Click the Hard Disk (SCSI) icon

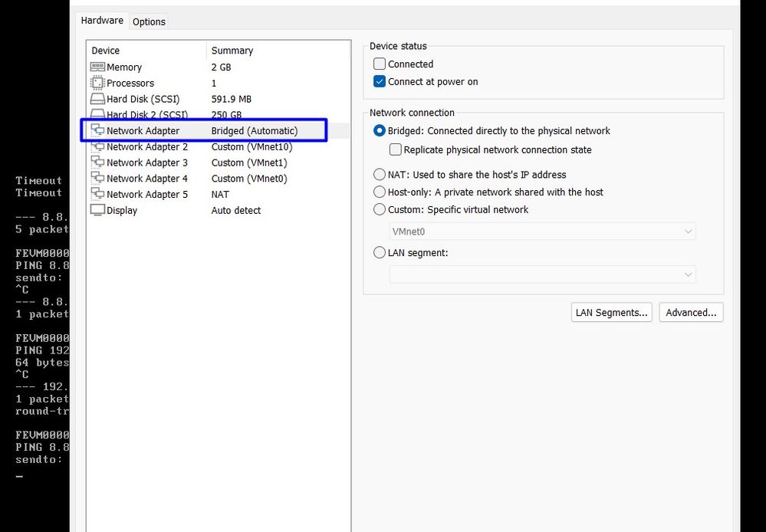pyautogui.click(x=97, y=99)
